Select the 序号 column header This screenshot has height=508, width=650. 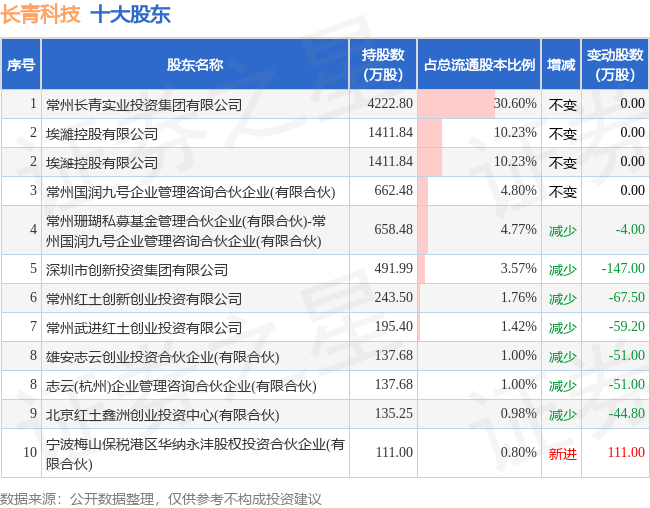21,65
